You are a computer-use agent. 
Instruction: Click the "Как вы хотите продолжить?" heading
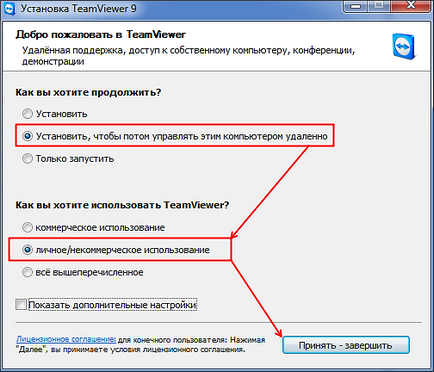point(88,92)
